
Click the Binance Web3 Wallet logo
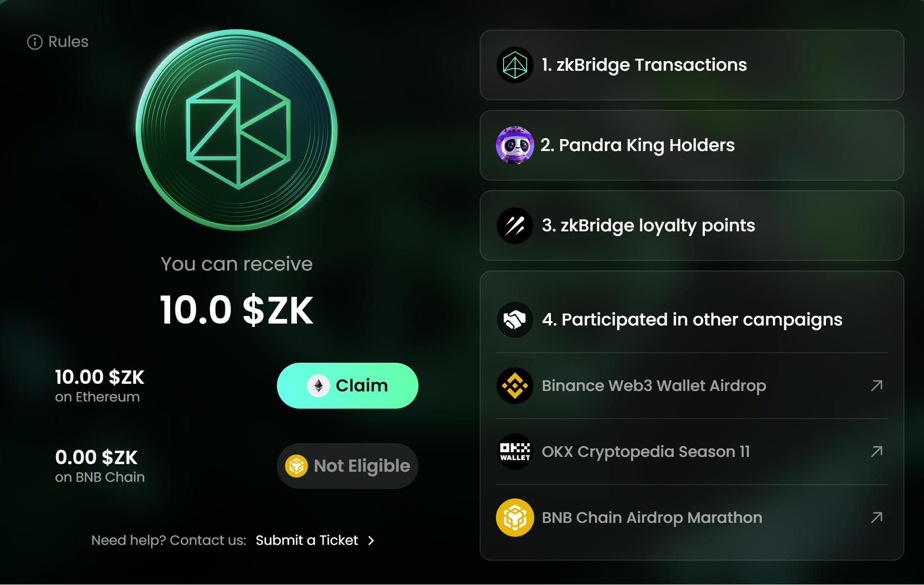coord(515,386)
